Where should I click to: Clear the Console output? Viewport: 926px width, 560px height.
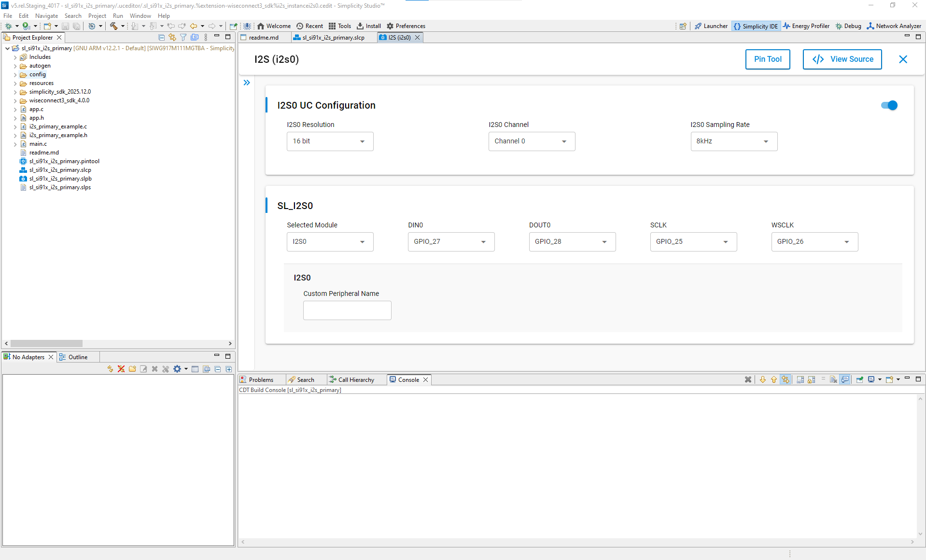point(748,379)
